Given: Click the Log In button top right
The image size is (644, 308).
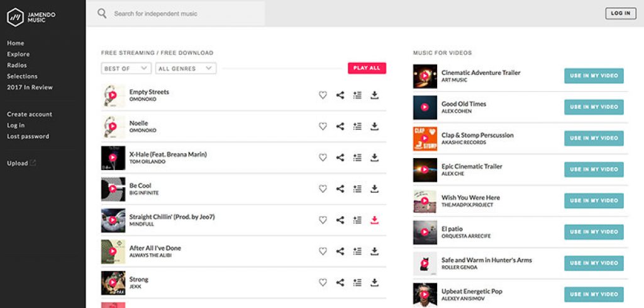Looking at the screenshot, I should [620, 13].
